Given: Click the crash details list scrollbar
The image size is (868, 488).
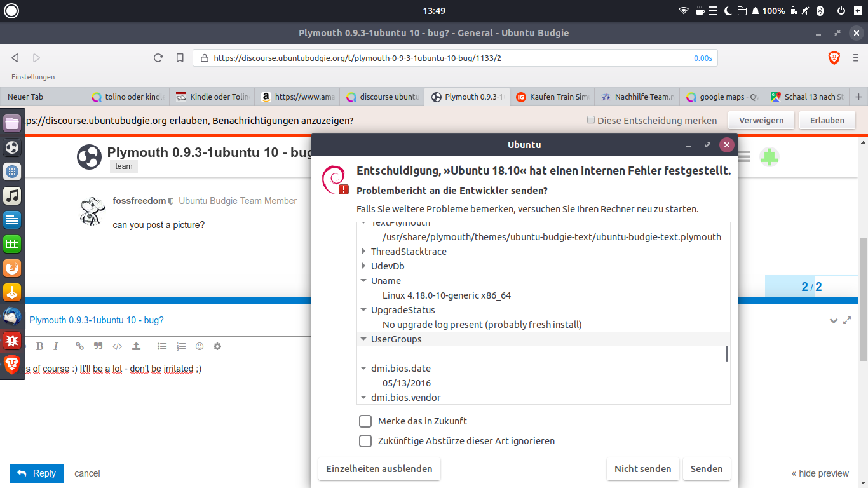Looking at the screenshot, I should pyautogui.click(x=726, y=354).
